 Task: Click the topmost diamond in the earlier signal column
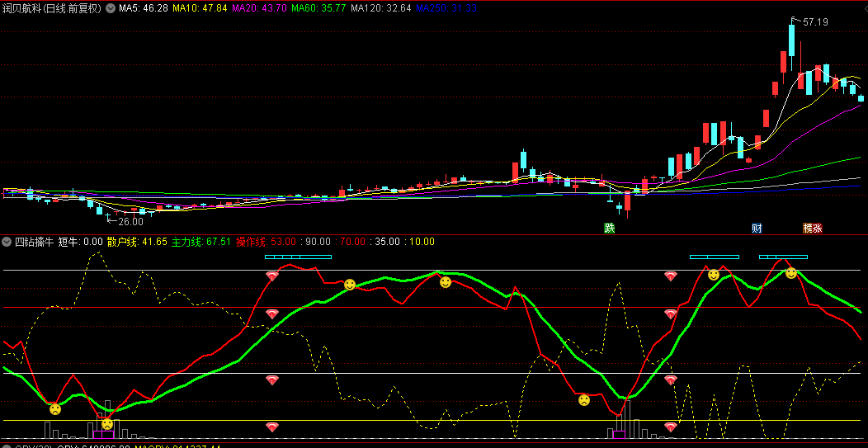(271, 276)
